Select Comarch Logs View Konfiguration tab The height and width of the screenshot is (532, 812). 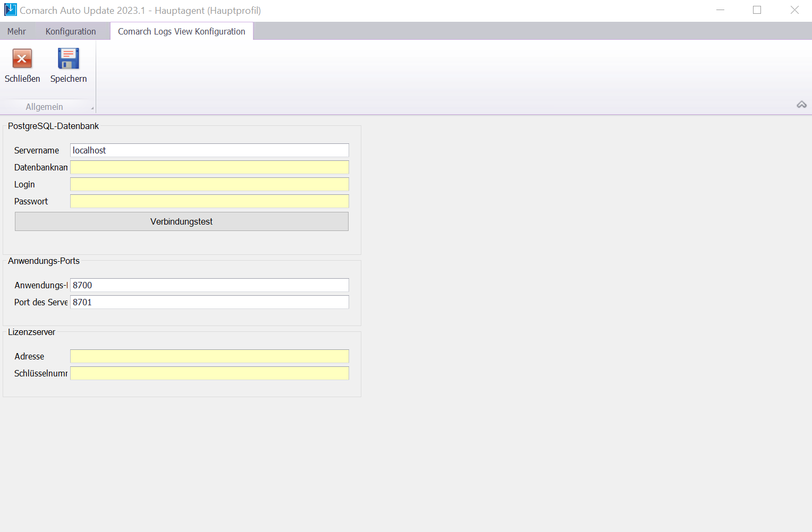click(182, 31)
